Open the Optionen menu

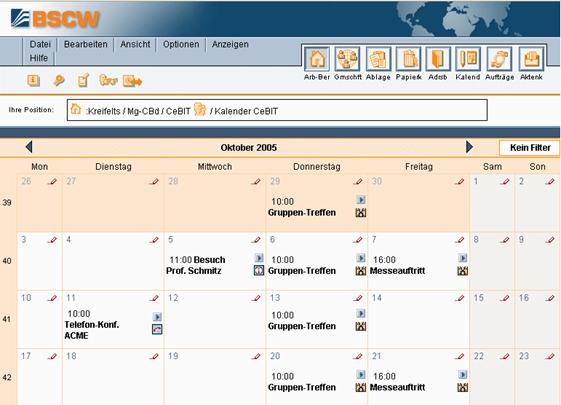click(181, 44)
